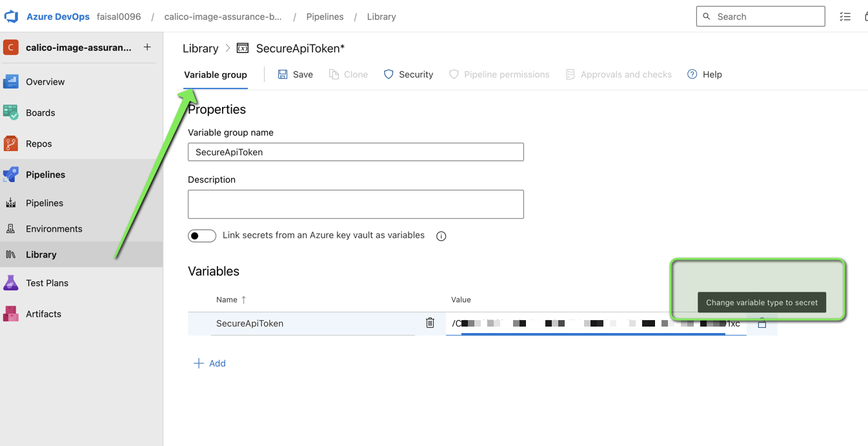
Task: Add a new variable
Action: pyautogui.click(x=210, y=363)
